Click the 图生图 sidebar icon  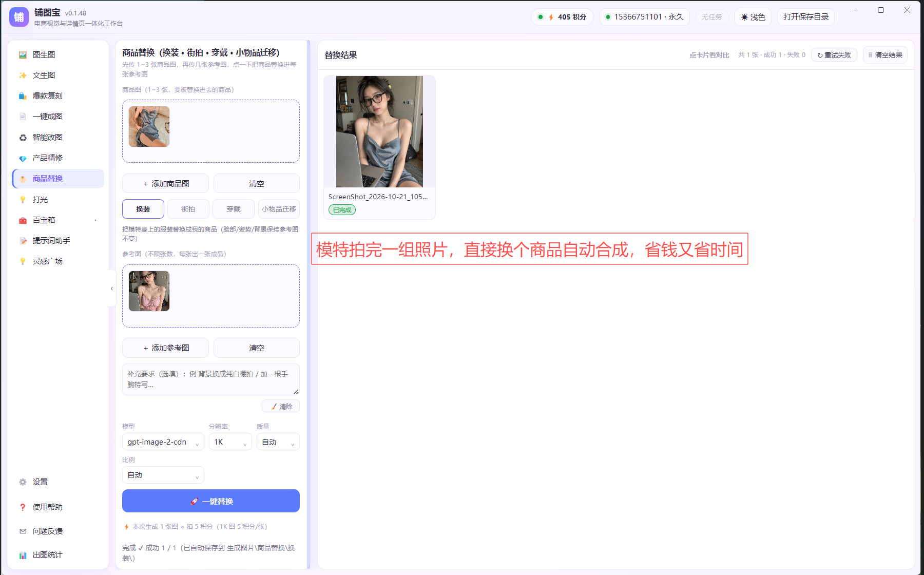[23, 55]
